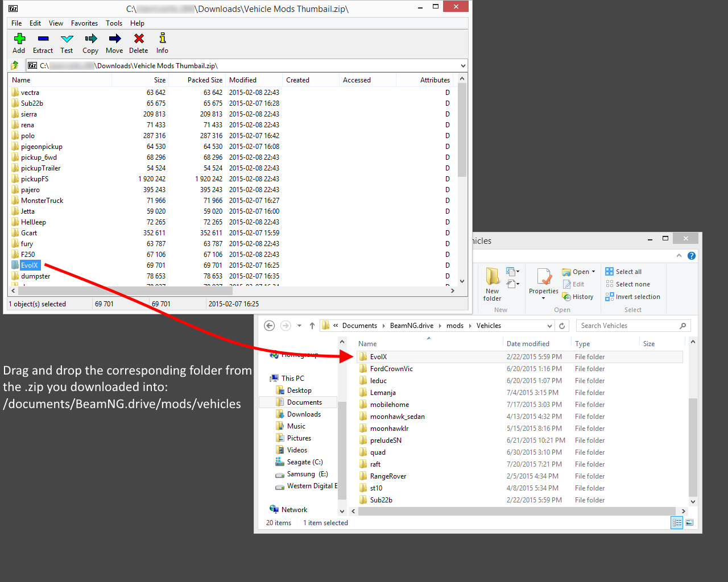Select Network in the navigation pane
Image resolution: width=728 pixels, height=582 pixels.
[294, 510]
